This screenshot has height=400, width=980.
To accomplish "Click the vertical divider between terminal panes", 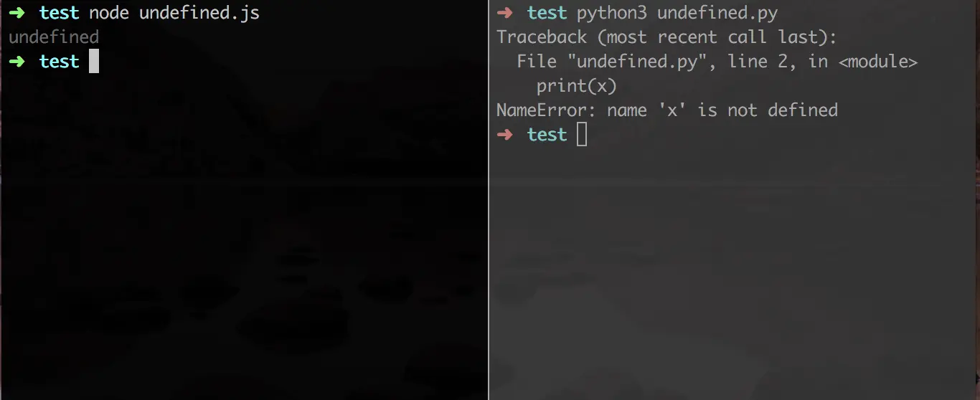I will pos(489,200).
